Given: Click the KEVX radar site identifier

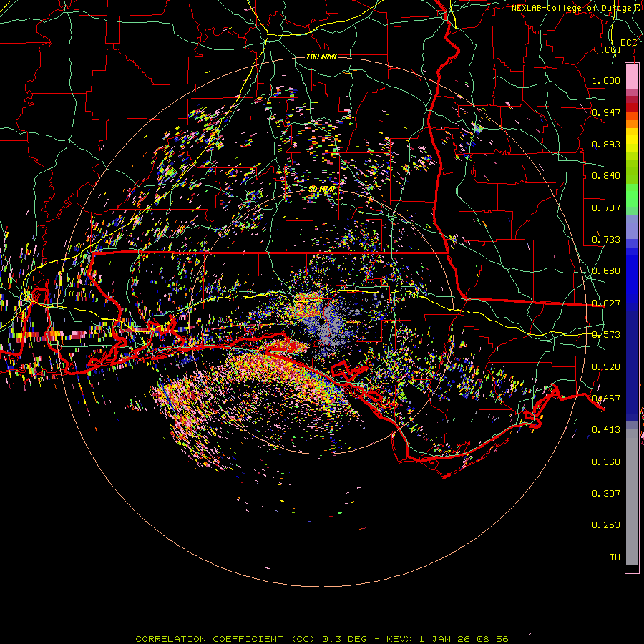Looking at the screenshot, I should (x=399, y=639).
